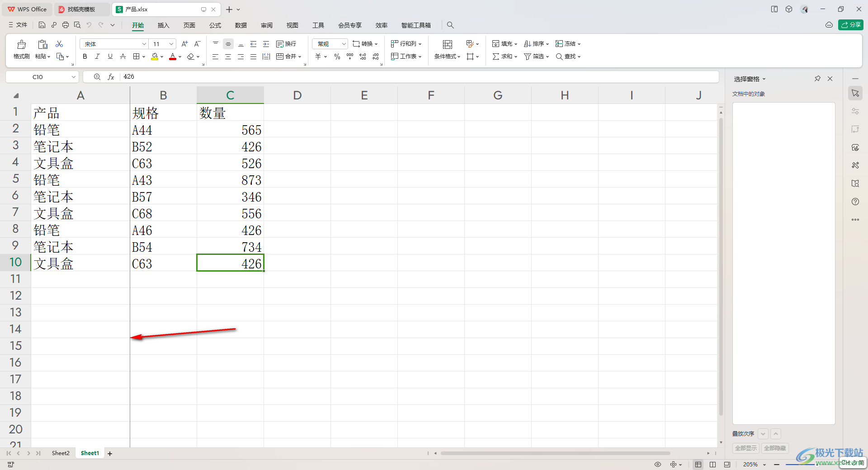The height and width of the screenshot is (470, 868).
Task: Open the 文件 file menu
Action: (x=18, y=25)
